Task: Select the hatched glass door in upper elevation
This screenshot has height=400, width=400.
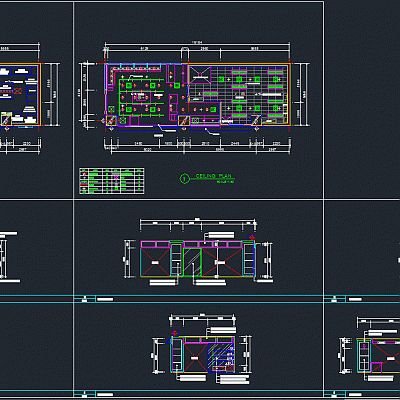Action: click(192, 262)
